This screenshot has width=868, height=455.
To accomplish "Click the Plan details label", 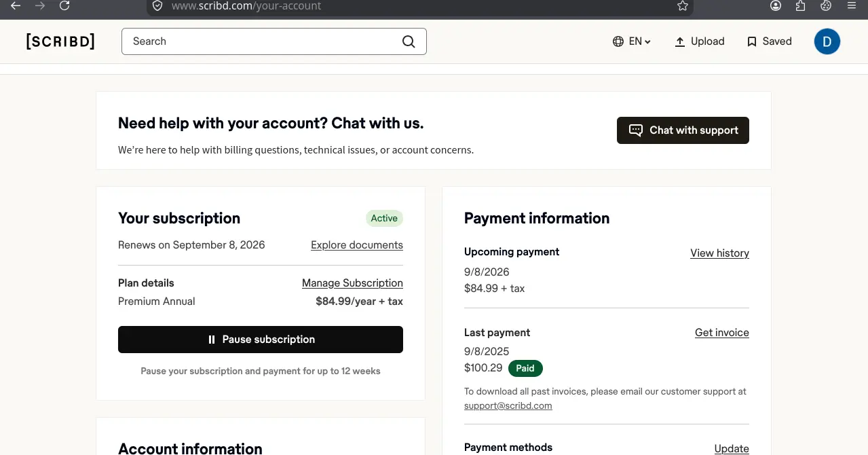I will click(146, 283).
